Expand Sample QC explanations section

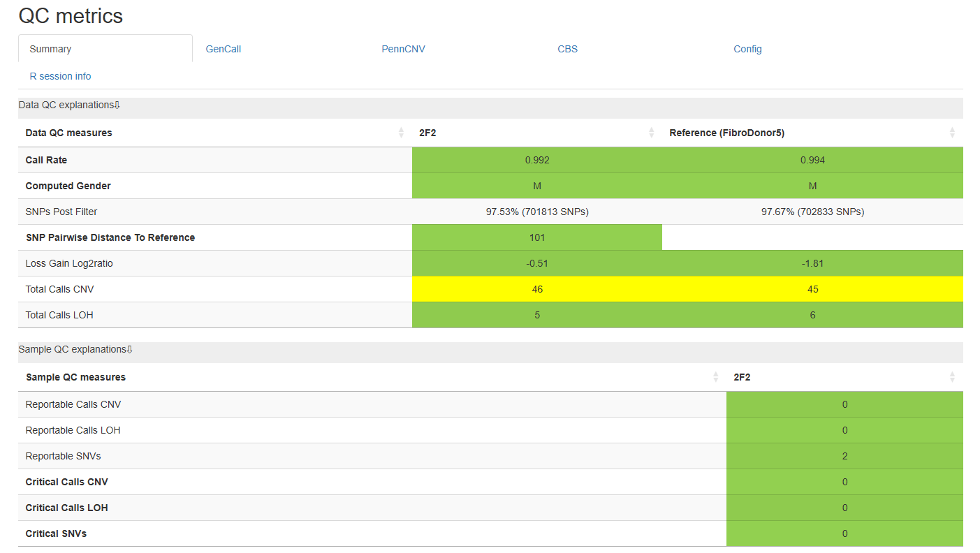point(75,349)
